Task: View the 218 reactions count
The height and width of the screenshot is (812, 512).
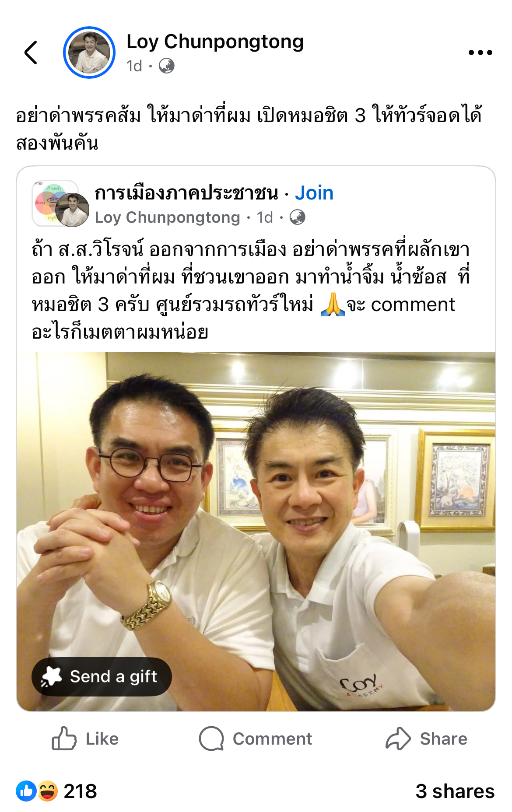Action: [80, 791]
